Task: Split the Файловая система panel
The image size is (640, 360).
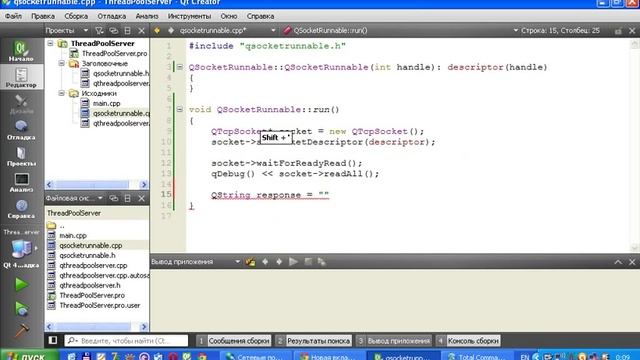Action: coord(127,198)
